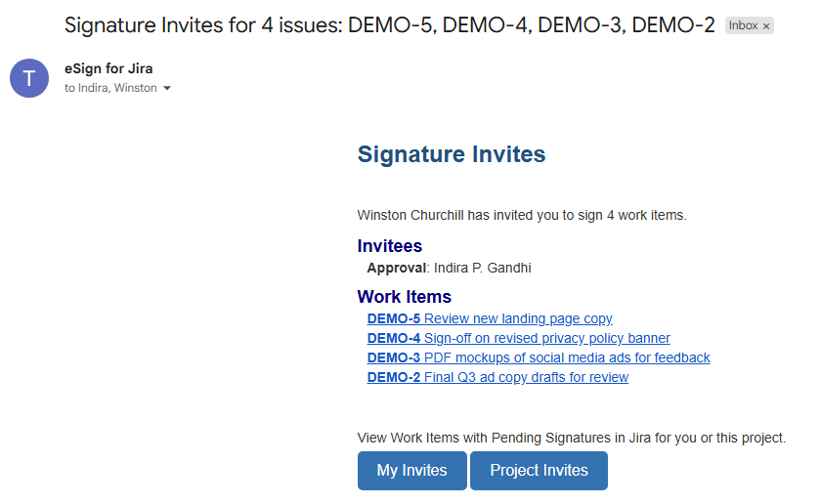The image size is (821, 504).
Task: Select the email subject line heading
Action: point(389,25)
